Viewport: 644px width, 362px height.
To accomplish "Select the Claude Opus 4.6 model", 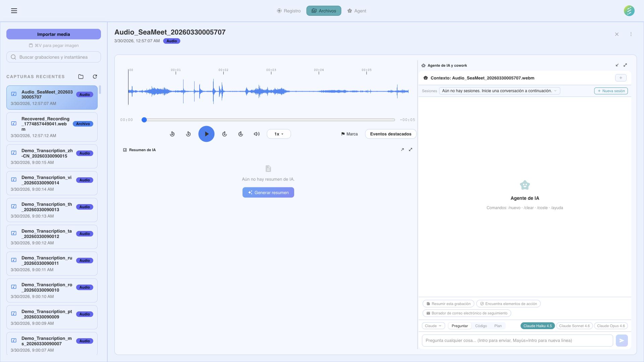I will (611, 326).
